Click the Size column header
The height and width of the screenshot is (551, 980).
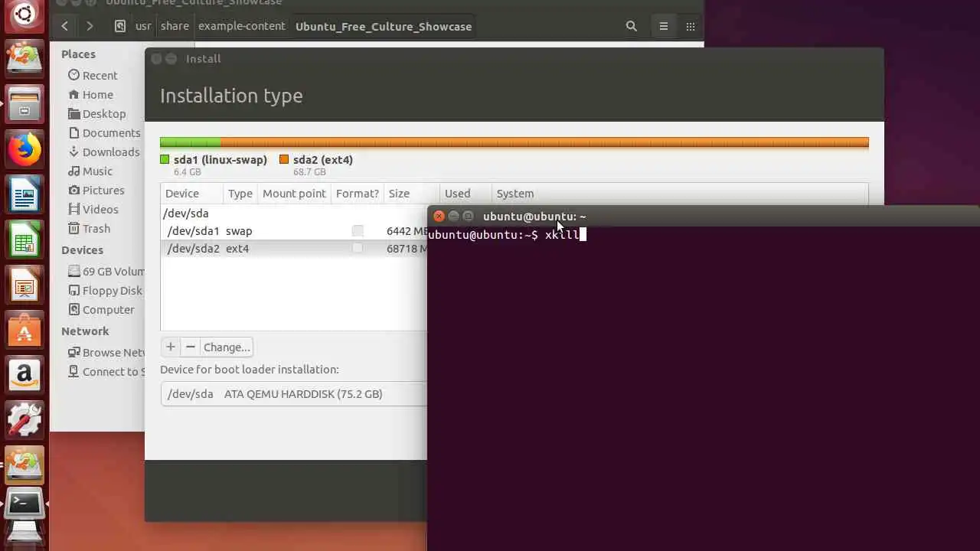pos(412,194)
